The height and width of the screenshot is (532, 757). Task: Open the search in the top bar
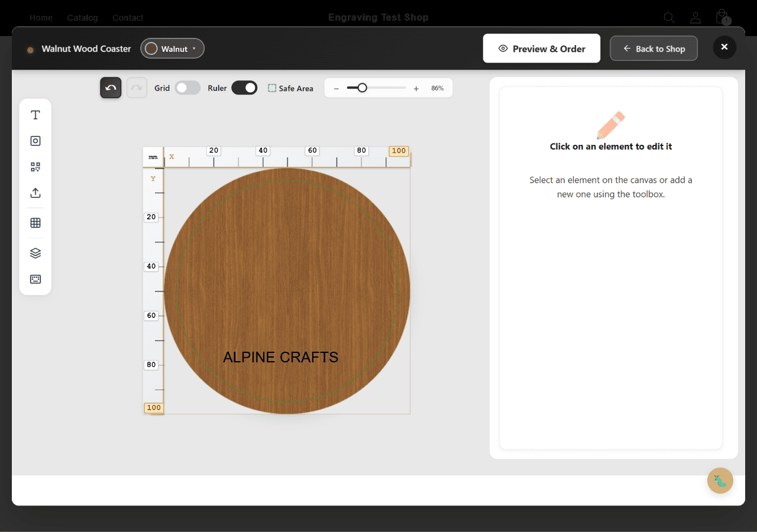point(669,17)
